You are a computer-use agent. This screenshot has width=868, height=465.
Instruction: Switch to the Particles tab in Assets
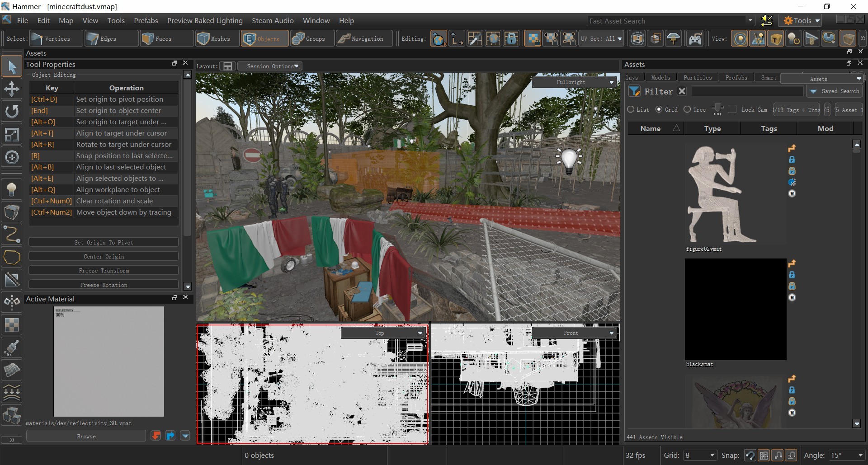pyautogui.click(x=697, y=78)
